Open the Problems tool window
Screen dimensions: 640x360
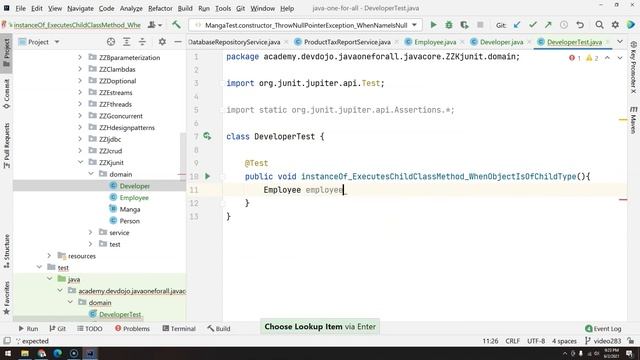tap(132, 328)
